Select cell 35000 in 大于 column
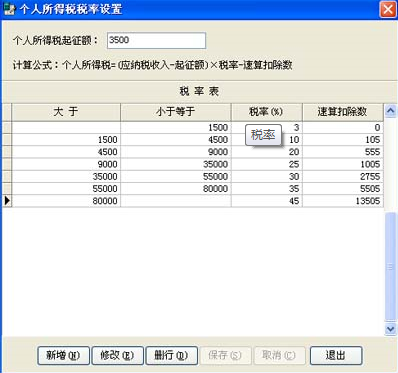The width and height of the screenshot is (398, 373). click(66, 177)
